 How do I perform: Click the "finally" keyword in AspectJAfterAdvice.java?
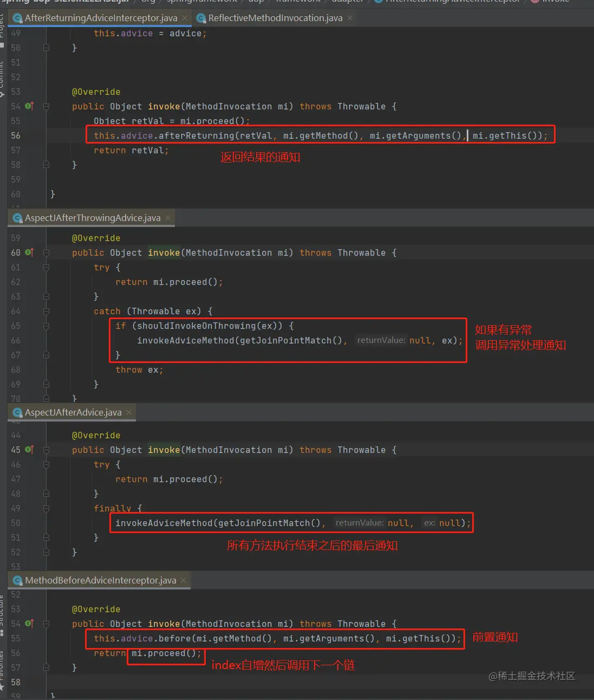[112, 508]
